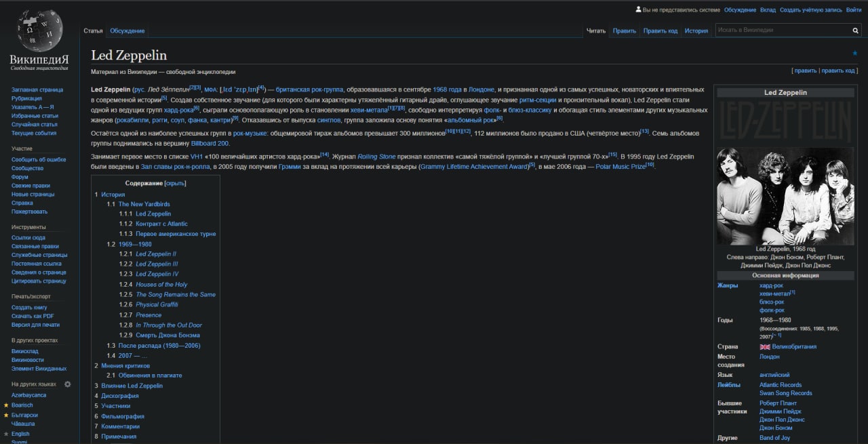
Task: Open Rolling Stone magazine link
Action: click(376, 156)
